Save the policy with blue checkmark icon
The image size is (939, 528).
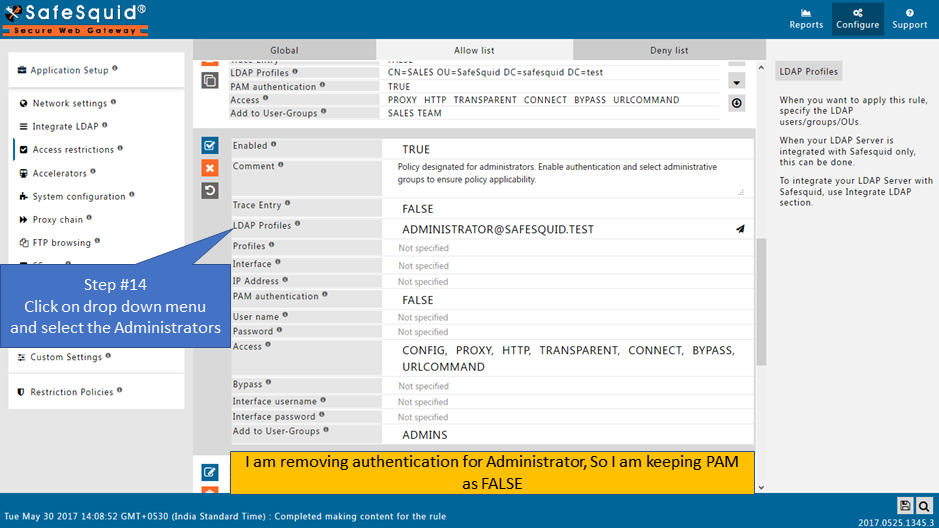tap(210, 145)
